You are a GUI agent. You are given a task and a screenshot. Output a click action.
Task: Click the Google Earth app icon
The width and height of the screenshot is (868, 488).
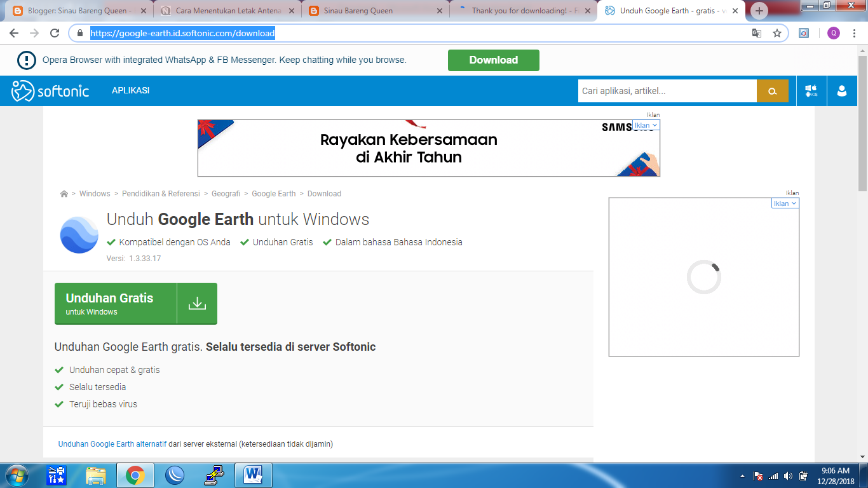pos(79,234)
